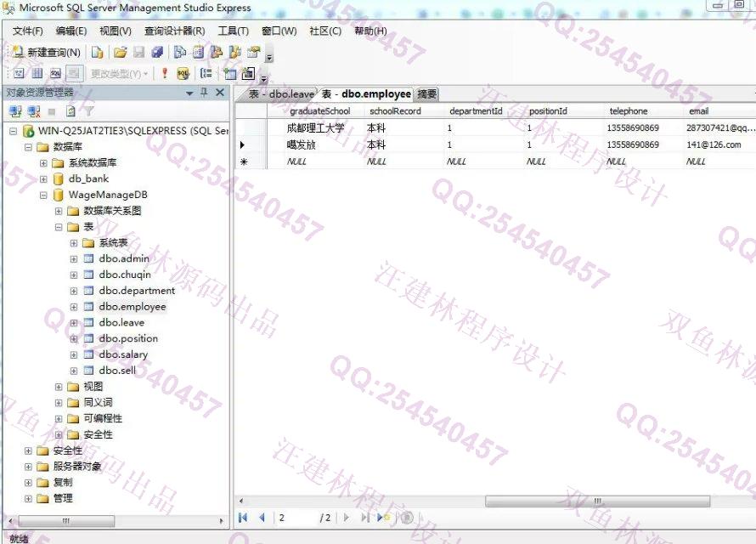Open the Template Explorer icon
Image resolution: width=756 pixels, height=544 pixels.
(234, 52)
